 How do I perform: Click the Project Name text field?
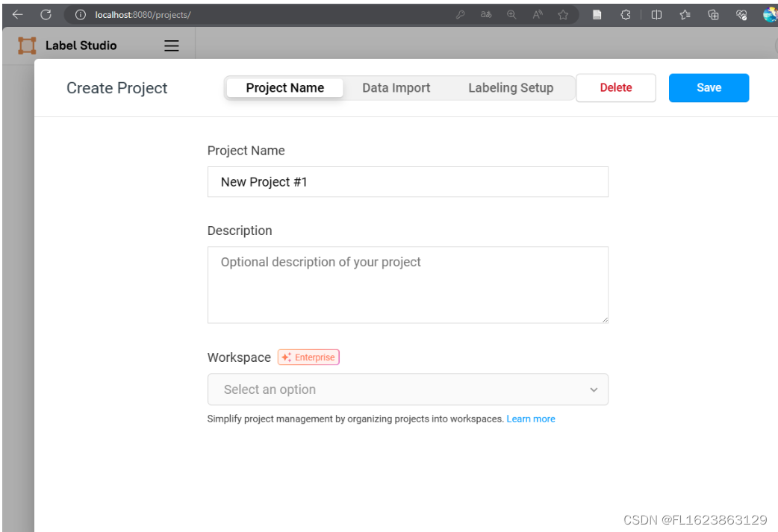[x=408, y=182]
